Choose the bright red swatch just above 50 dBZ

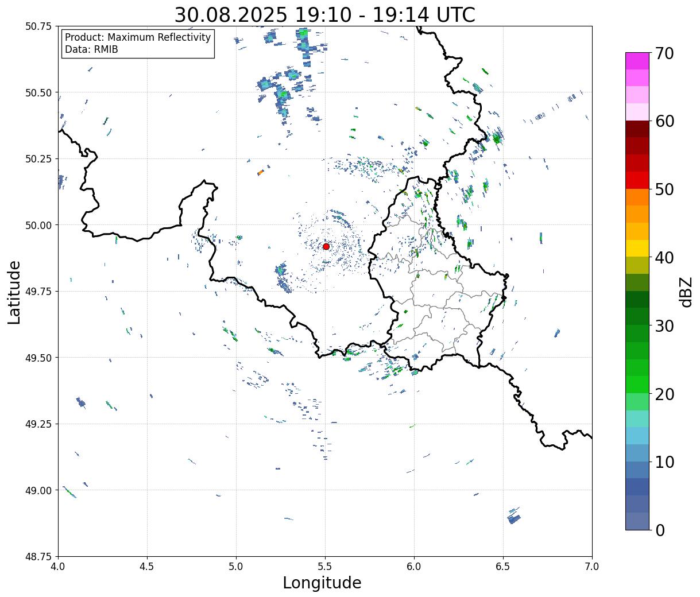637,180
